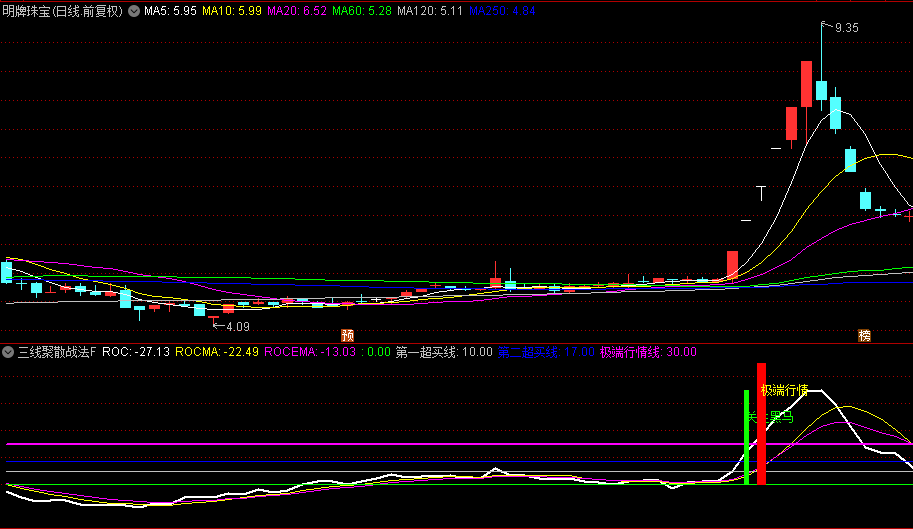
Task: Select the MA10: 5.99 label
Action: tap(232, 11)
